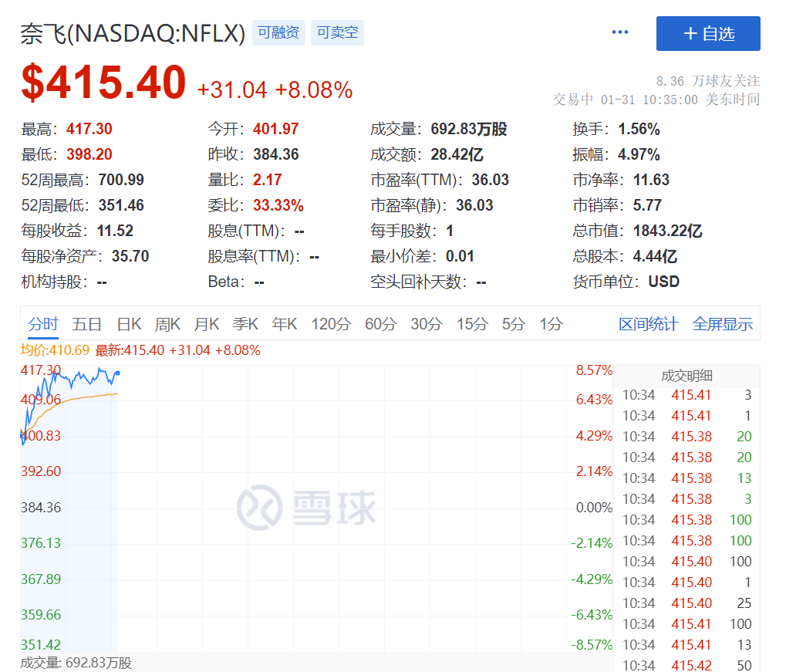786x672 pixels.
Task: Select the 1分 interval tab
Action: 551,324
